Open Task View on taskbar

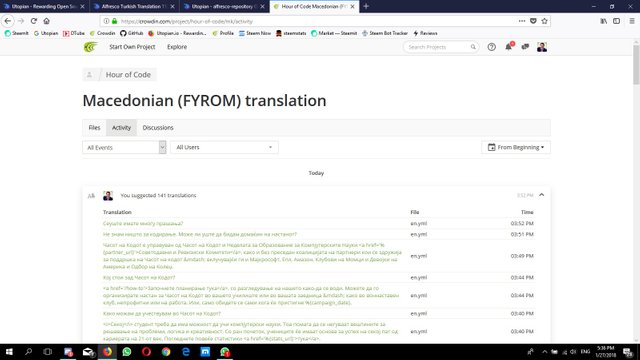click(x=48, y=352)
